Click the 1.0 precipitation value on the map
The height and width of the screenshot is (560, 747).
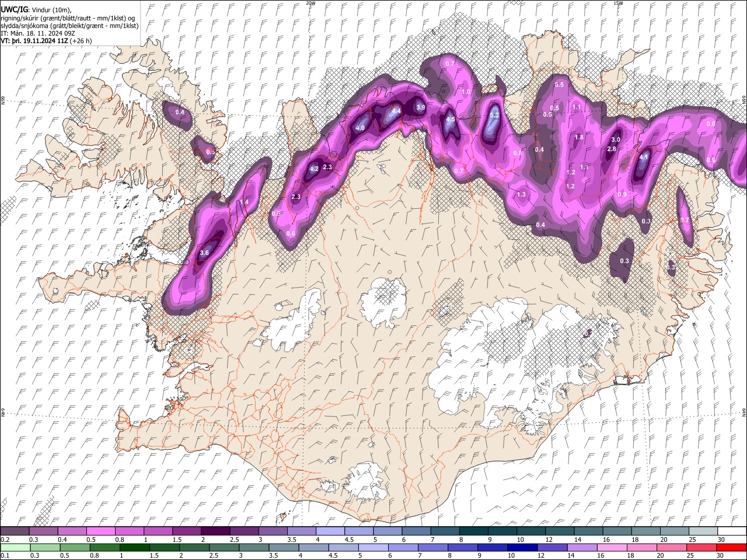466,92
